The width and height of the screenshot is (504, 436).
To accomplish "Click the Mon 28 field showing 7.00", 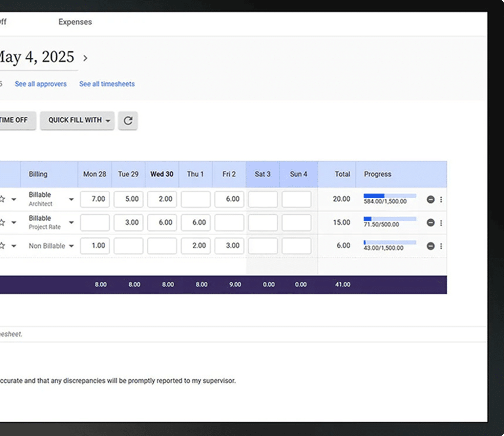I will coord(95,199).
